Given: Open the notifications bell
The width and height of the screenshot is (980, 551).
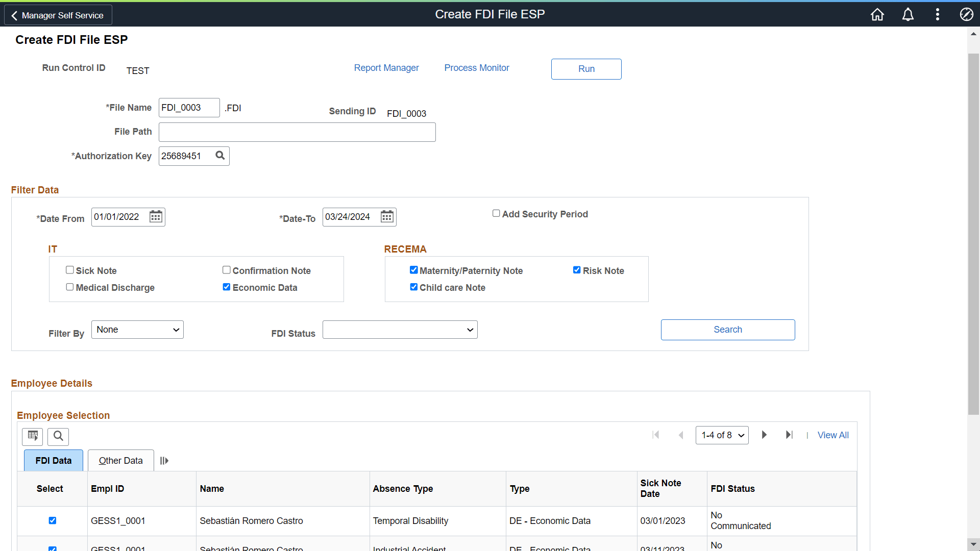Looking at the screenshot, I should 908,14.
